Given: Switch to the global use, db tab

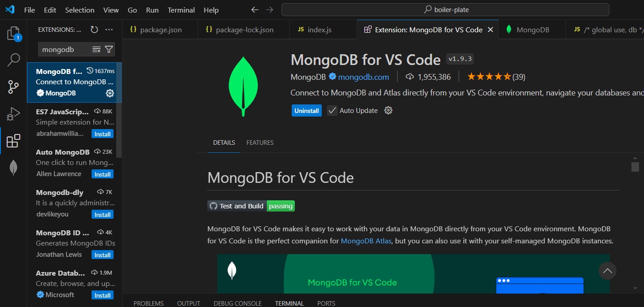Looking at the screenshot, I should click(605, 30).
